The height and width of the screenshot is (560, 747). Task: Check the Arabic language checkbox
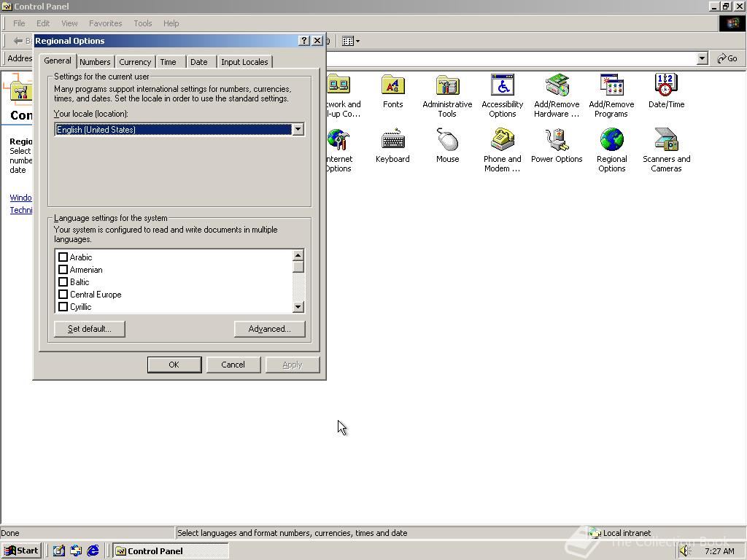tap(63, 257)
